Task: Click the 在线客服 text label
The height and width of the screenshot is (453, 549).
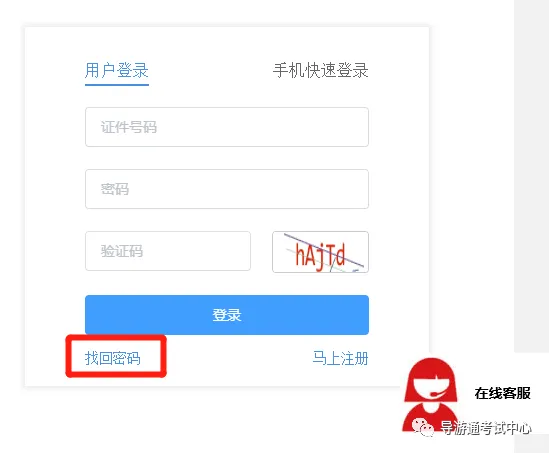Action: pos(502,393)
